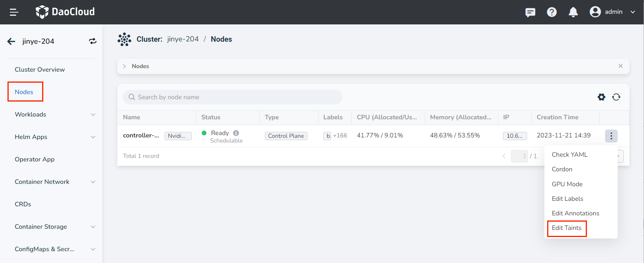
Task: Select Edit Taints from context menu
Action: coord(566,228)
